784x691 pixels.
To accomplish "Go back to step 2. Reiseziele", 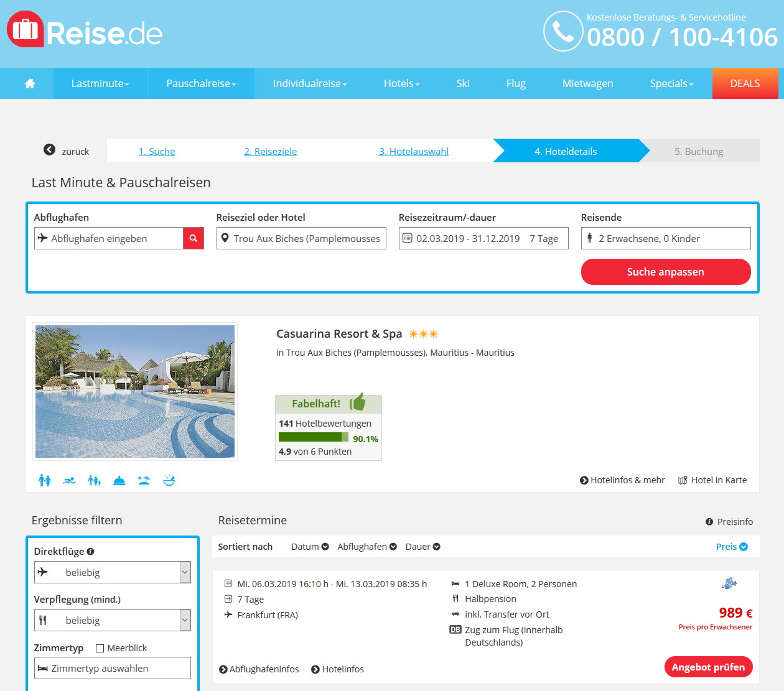I will pos(271,151).
